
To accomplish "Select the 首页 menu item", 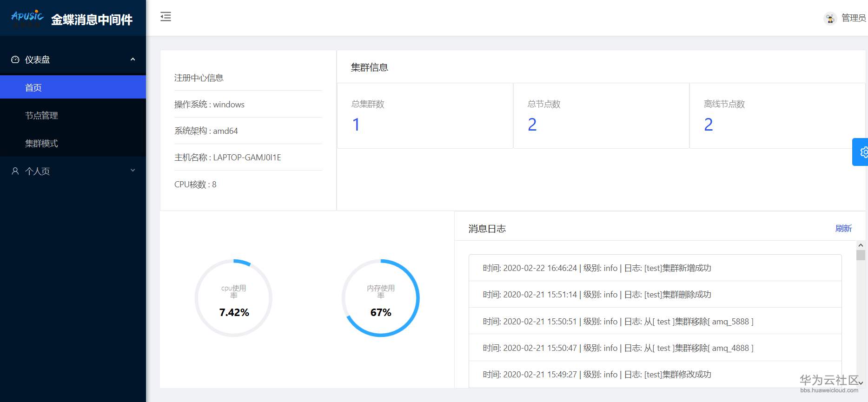I will coord(73,87).
